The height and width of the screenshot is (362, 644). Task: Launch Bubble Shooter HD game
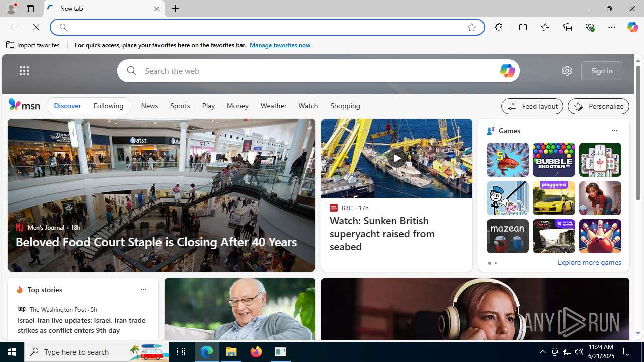pyautogui.click(x=553, y=160)
